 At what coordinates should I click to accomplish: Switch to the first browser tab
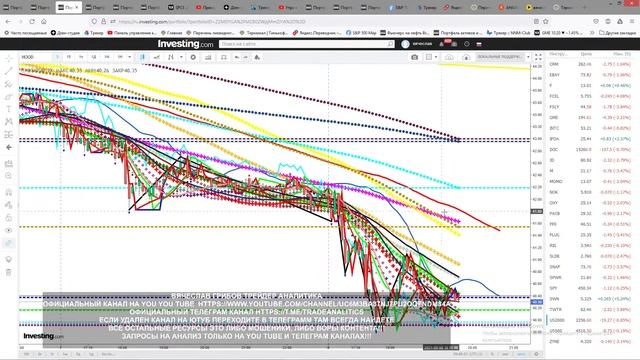pyautogui.click(x=14, y=7)
